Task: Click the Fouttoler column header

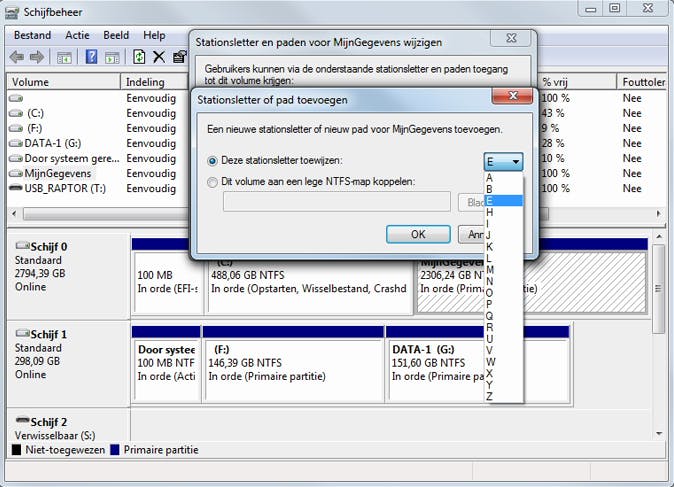Action: coord(642,82)
